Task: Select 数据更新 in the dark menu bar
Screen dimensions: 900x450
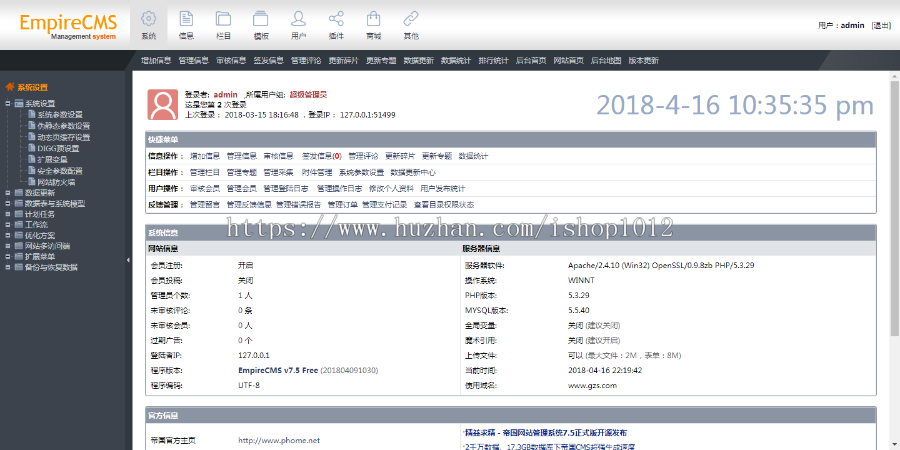Action: click(x=418, y=60)
